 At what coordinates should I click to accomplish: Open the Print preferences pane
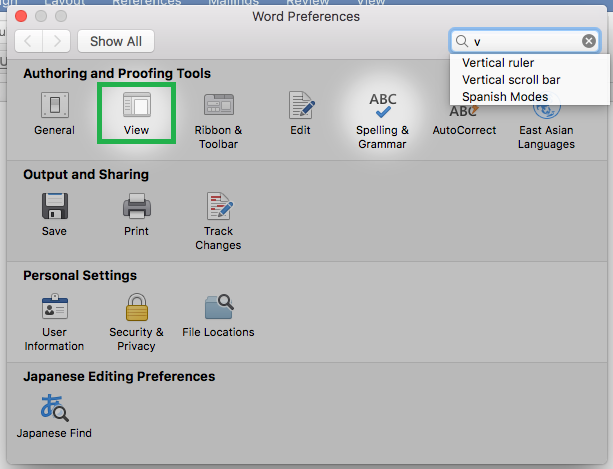click(136, 214)
